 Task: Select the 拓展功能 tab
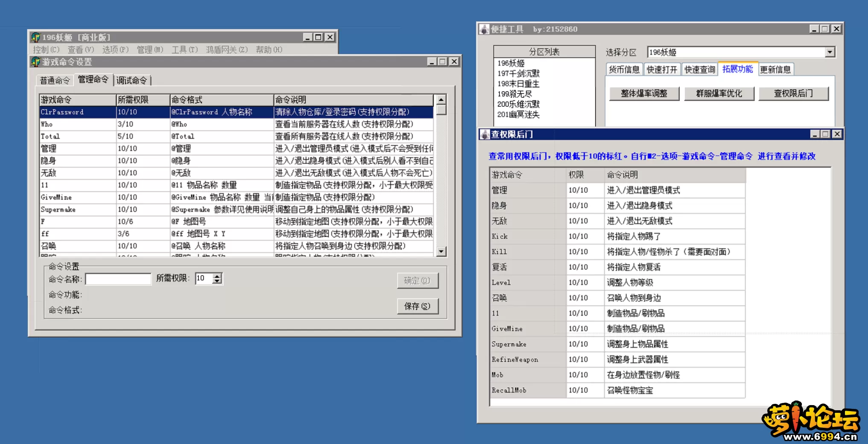click(x=738, y=69)
